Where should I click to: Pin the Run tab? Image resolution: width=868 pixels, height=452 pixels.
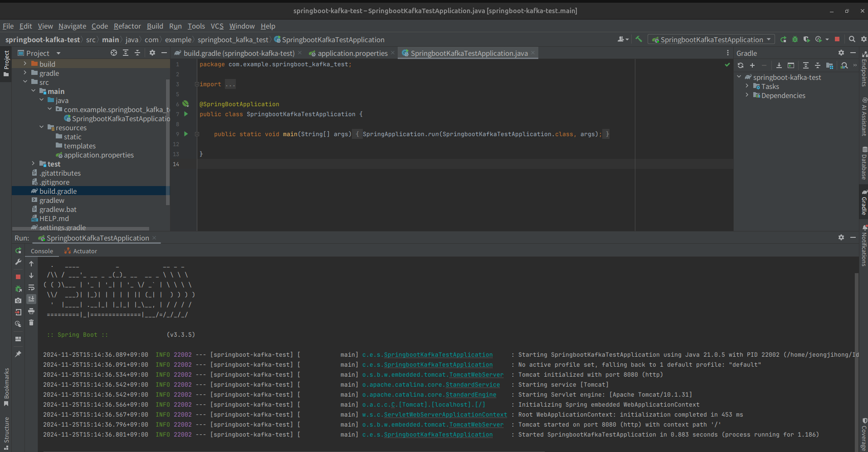tap(18, 354)
